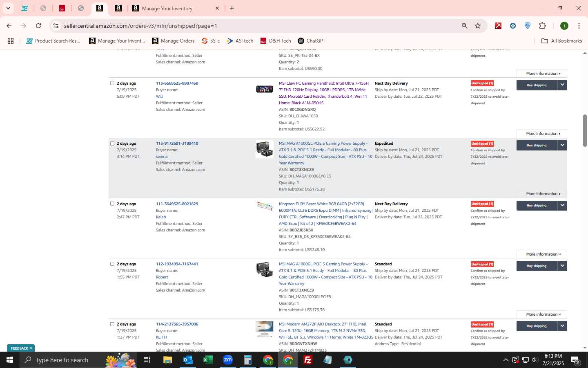Screen dimensions: 588x368
Task: Open Kingston FURY Beast White RGB product link
Action: pyautogui.click(x=326, y=213)
